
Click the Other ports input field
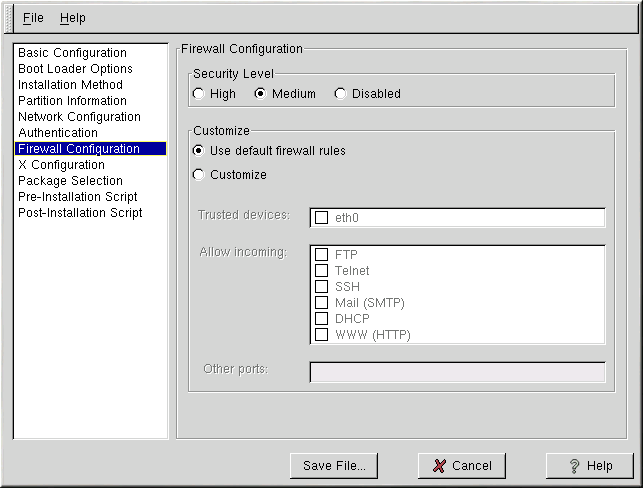coord(457,372)
